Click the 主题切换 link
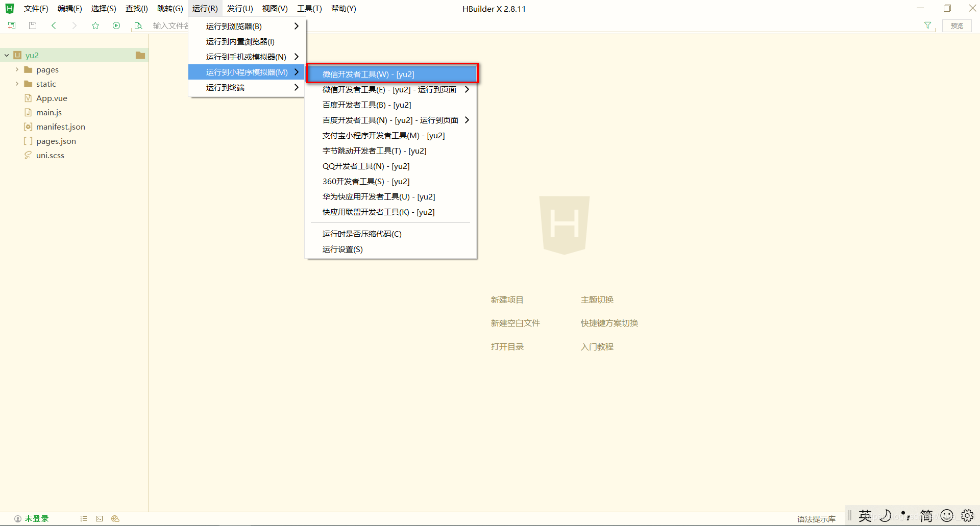Viewport: 980px width, 526px height. (x=597, y=299)
